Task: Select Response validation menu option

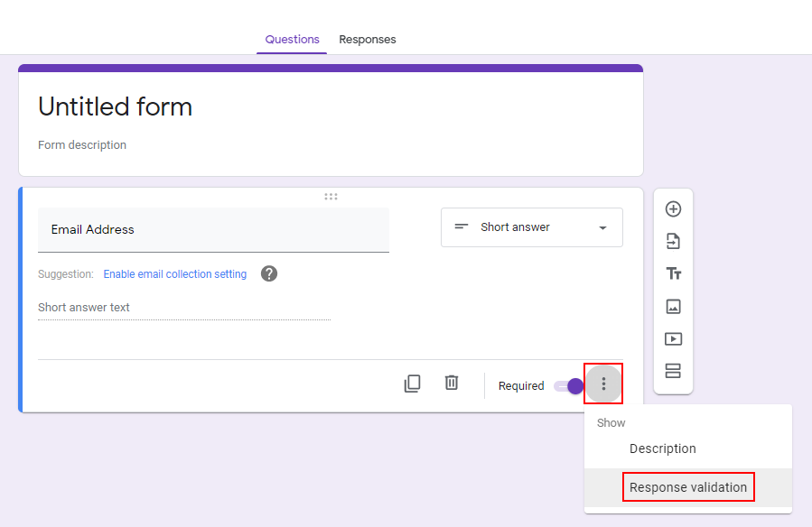Action: click(688, 487)
